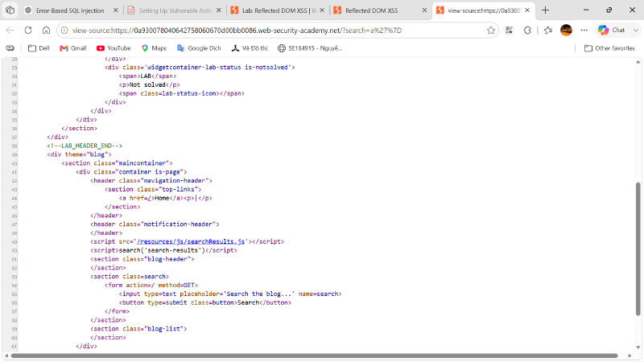This screenshot has width=644, height=362.
Task: Click the header class="notification-header" line
Action: tap(155, 224)
